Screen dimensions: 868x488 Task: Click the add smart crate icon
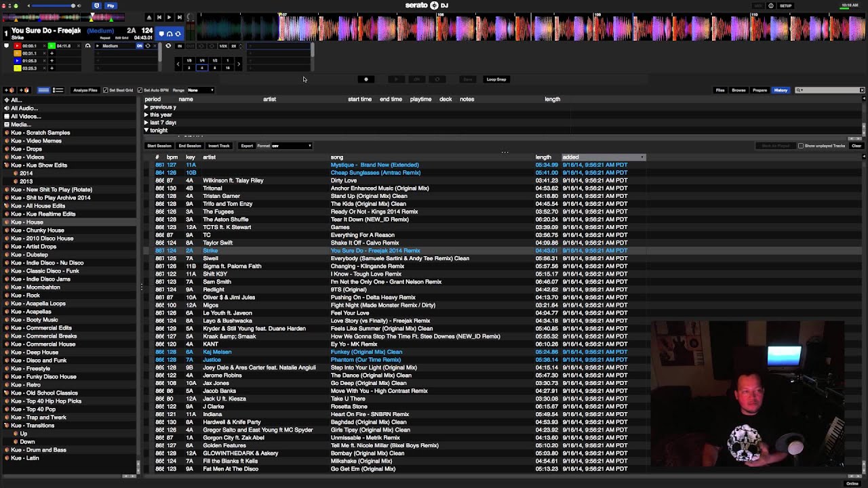click(x=24, y=90)
